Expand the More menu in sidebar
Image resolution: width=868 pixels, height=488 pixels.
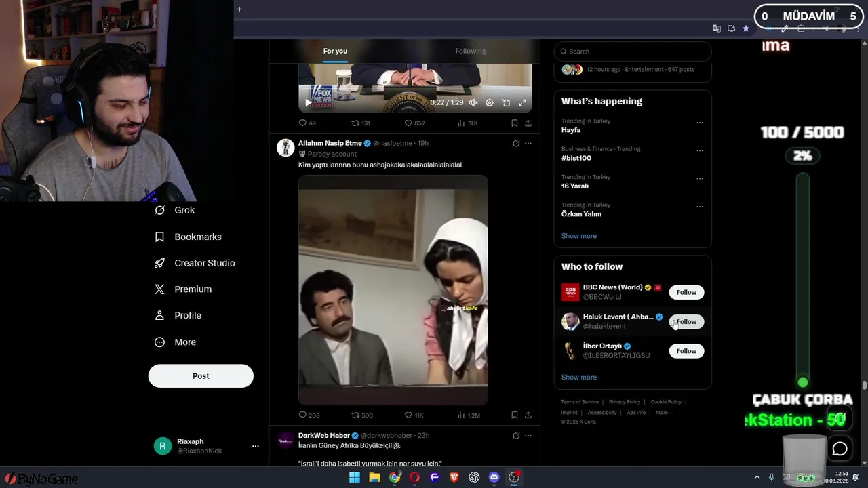[175, 342]
